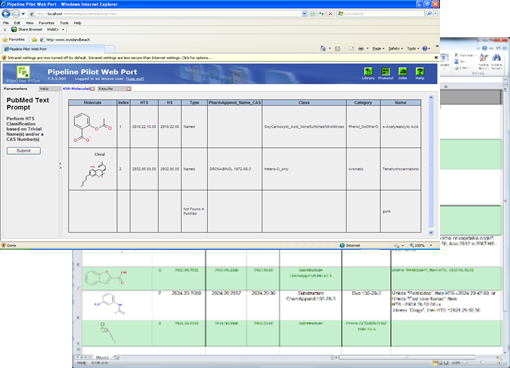Click the Log out link
This screenshot has height=368, width=510.
tap(135, 79)
